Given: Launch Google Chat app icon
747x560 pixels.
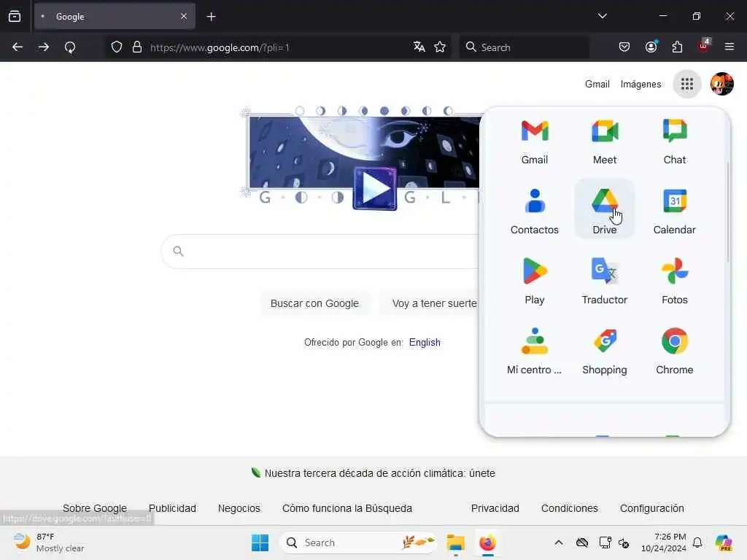Looking at the screenshot, I should (675, 142).
